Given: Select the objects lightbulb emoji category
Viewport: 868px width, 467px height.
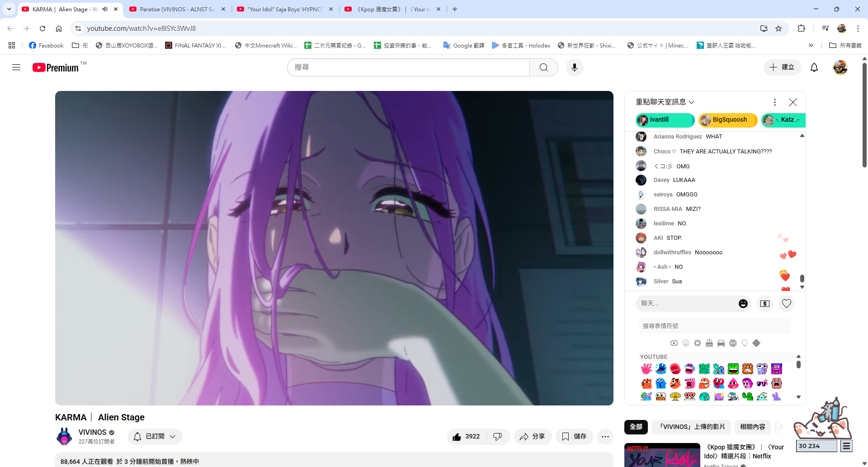Looking at the screenshot, I should (x=745, y=343).
